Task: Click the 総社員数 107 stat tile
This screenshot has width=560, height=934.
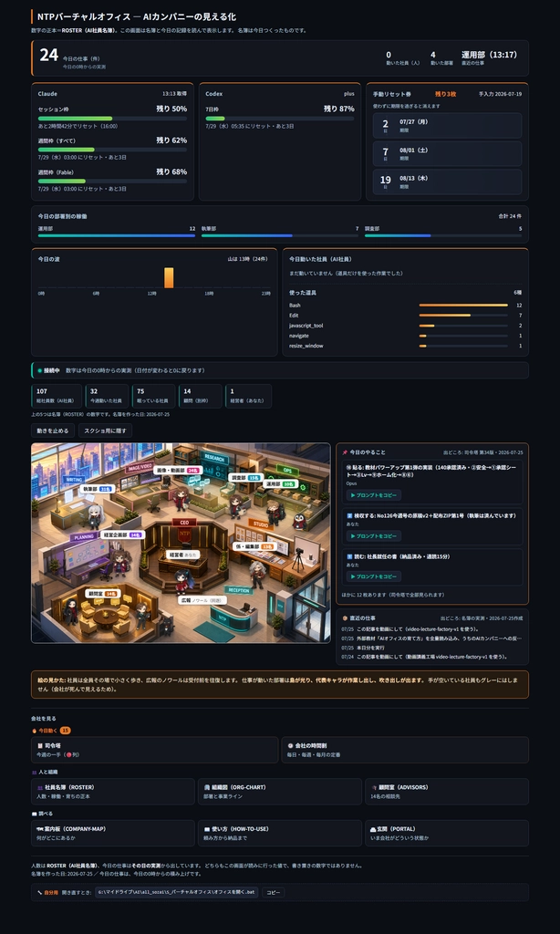Action: click(x=57, y=396)
